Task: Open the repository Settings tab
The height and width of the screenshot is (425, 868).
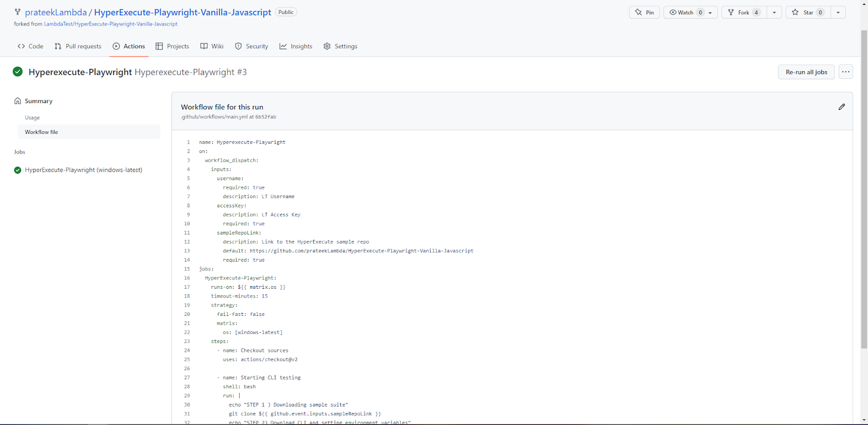Action: [340, 46]
